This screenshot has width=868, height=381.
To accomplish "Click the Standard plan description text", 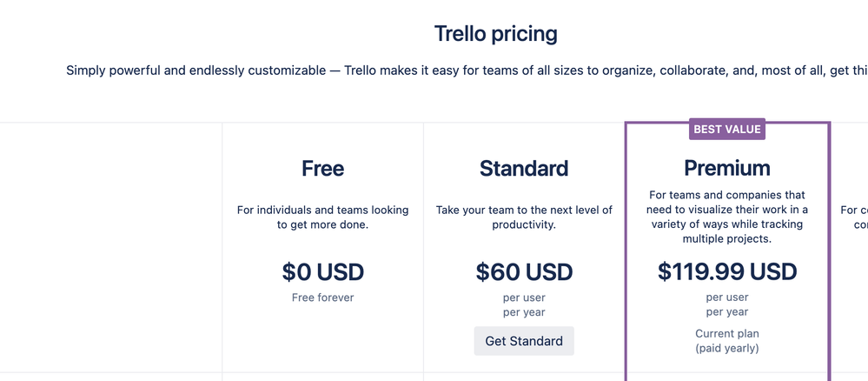I will (x=524, y=217).
